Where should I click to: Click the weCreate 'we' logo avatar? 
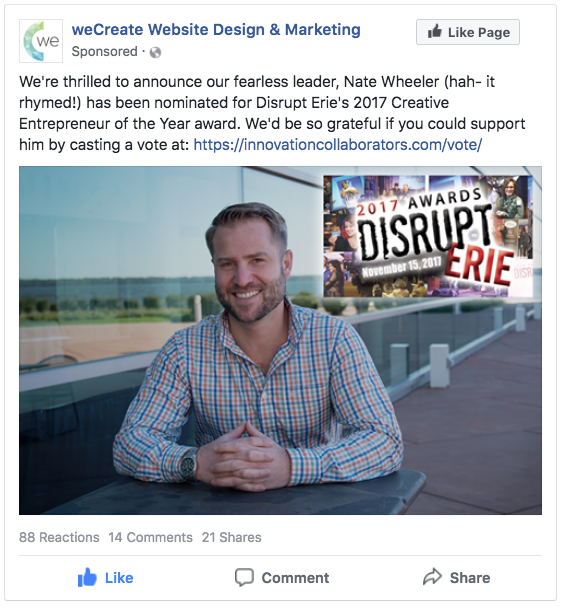(41, 41)
